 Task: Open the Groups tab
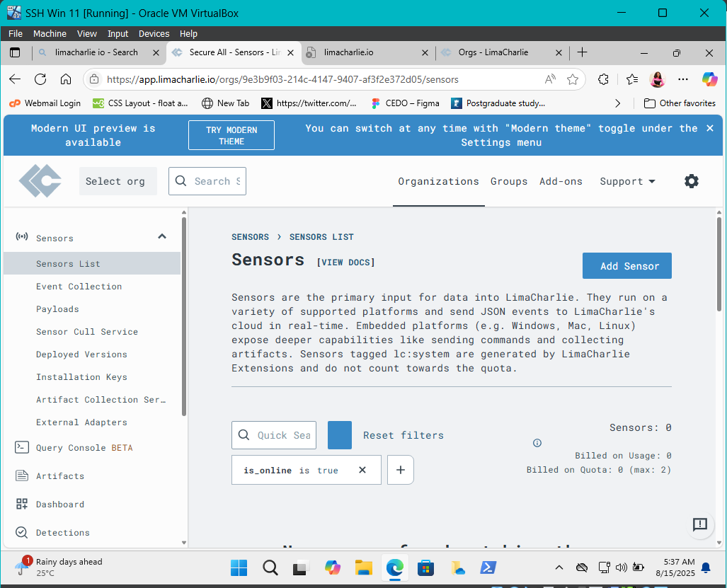point(509,181)
